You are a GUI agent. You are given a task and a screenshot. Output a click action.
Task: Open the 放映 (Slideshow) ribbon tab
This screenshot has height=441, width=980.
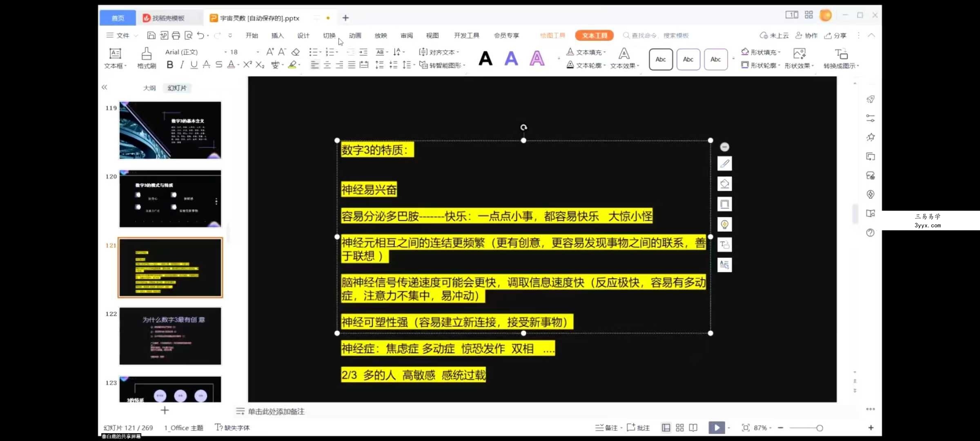pos(381,36)
